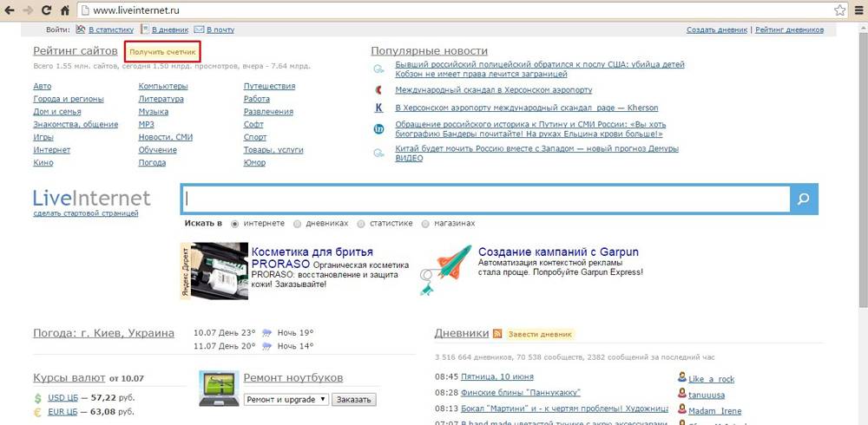Viewport: 868px width, 425px height.
Task: Open user icon next to Madam_Irene
Action: coord(682,409)
